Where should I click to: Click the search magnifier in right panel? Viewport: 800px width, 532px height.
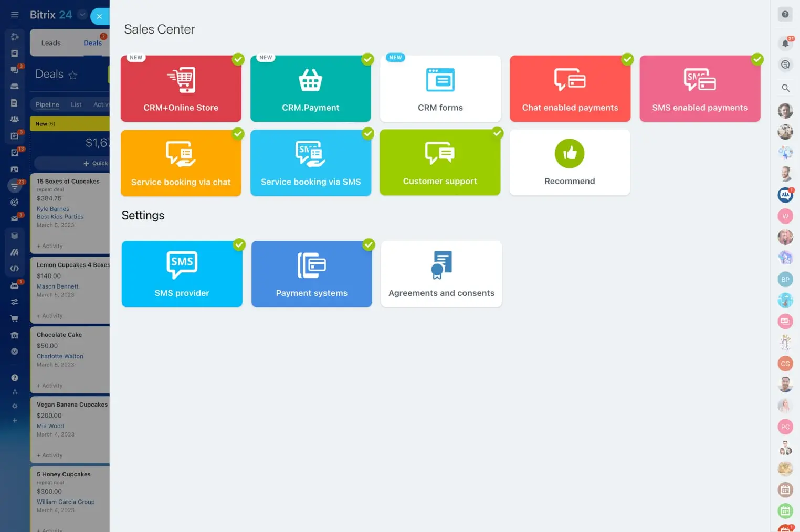785,88
